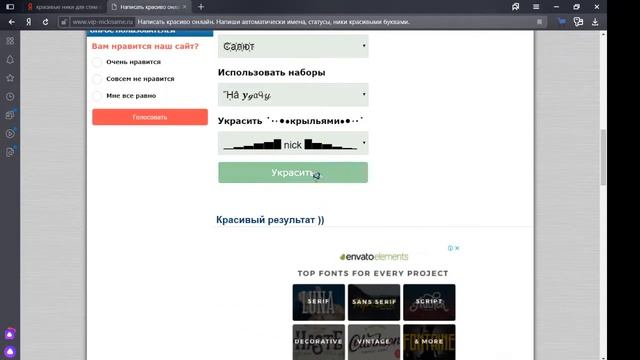
Task: Open the downloads icon
Action: click(595, 22)
